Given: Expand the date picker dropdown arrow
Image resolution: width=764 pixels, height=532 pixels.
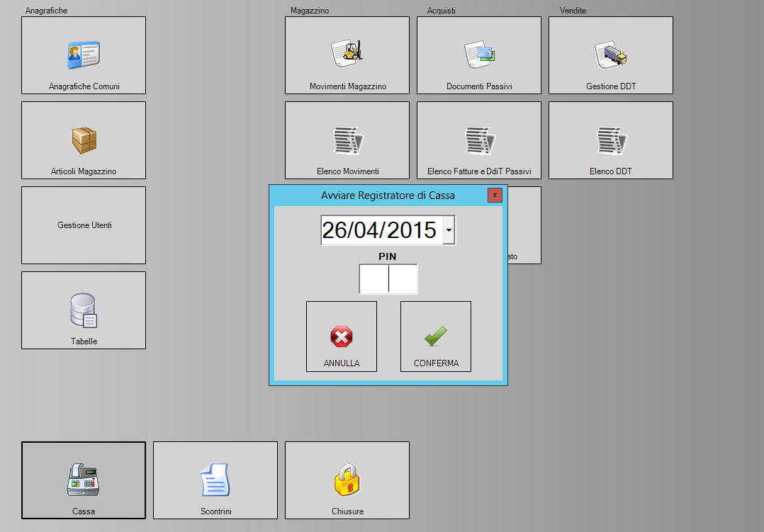Looking at the screenshot, I should point(449,231).
